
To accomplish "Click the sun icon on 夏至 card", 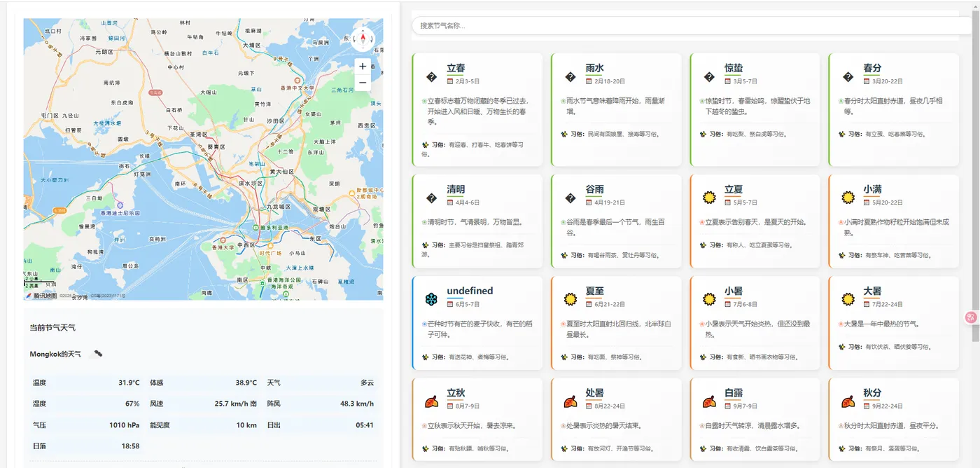I will [570, 299].
